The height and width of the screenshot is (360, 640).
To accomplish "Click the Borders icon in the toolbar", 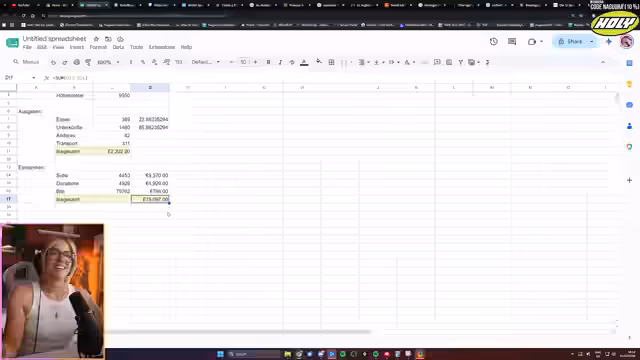I will click(x=331, y=62).
